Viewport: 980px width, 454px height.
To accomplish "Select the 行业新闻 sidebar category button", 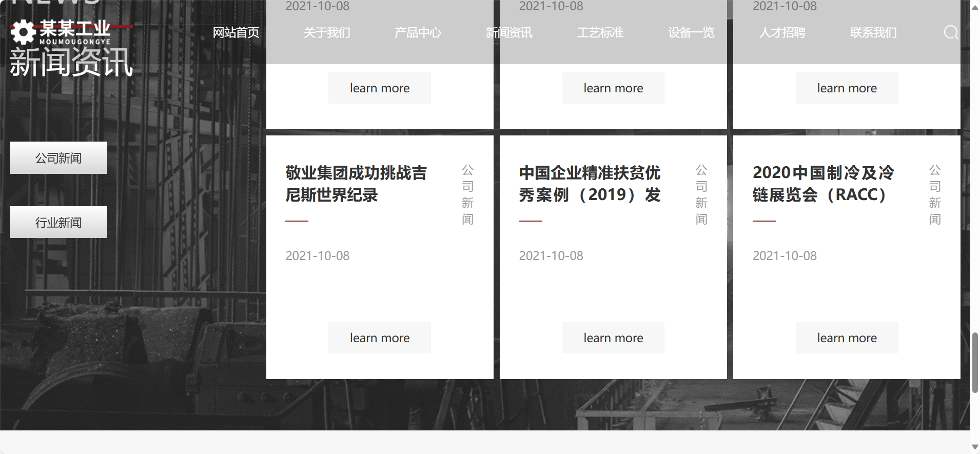I will point(58,223).
